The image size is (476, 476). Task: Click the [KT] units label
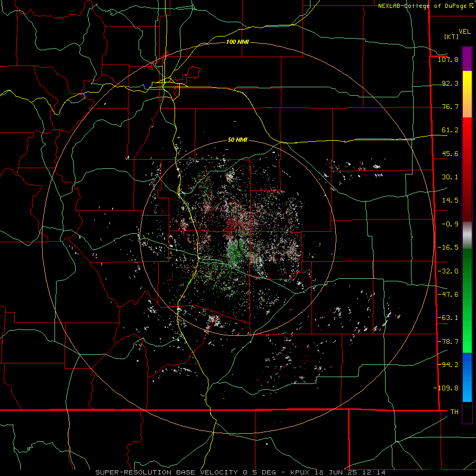452,36
